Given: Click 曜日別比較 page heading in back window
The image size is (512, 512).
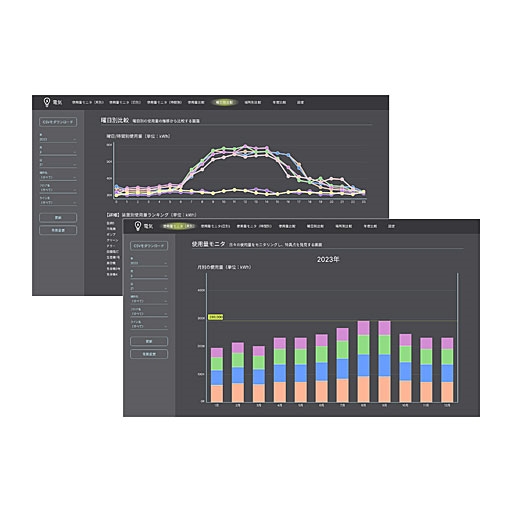Looking at the screenshot, I should (115, 120).
